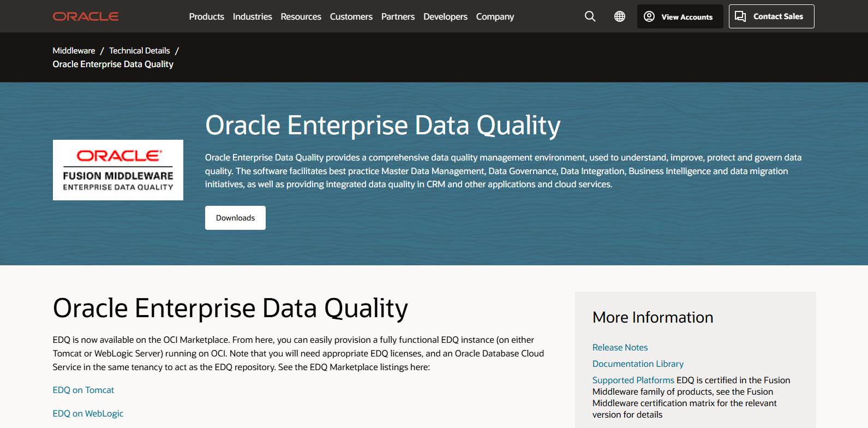Open the EDQ on WebLogic link
The height and width of the screenshot is (428, 868).
pos(88,413)
